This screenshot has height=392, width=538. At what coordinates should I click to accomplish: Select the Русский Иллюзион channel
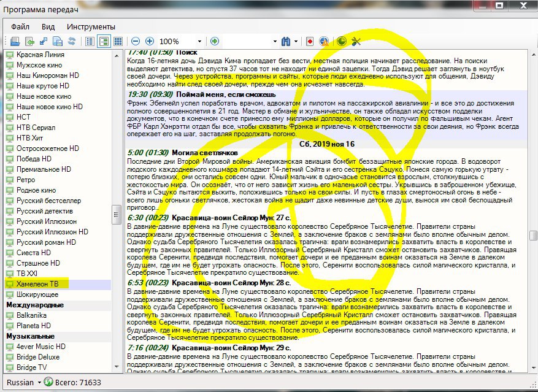[x=47, y=221]
